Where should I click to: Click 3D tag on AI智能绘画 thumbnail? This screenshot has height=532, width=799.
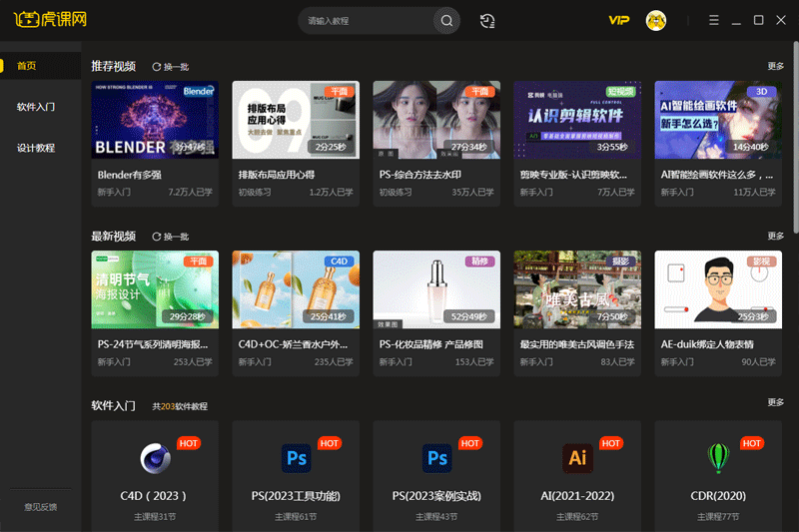(761, 92)
